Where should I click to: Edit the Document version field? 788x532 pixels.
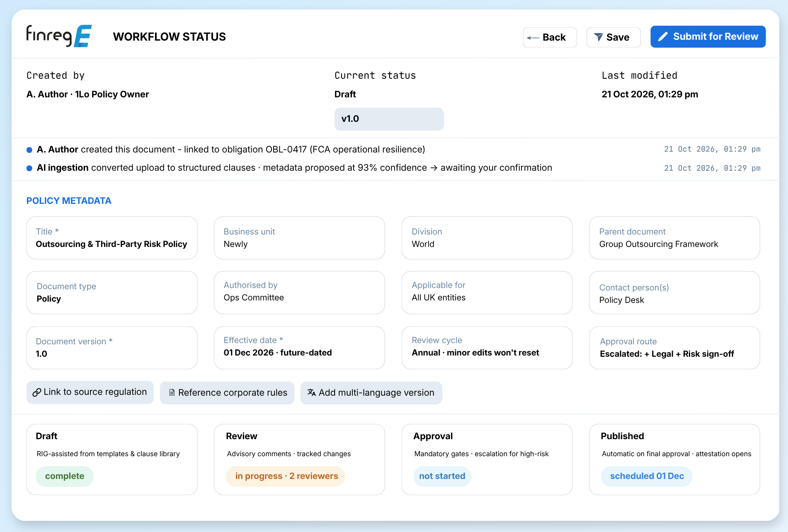[112, 348]
